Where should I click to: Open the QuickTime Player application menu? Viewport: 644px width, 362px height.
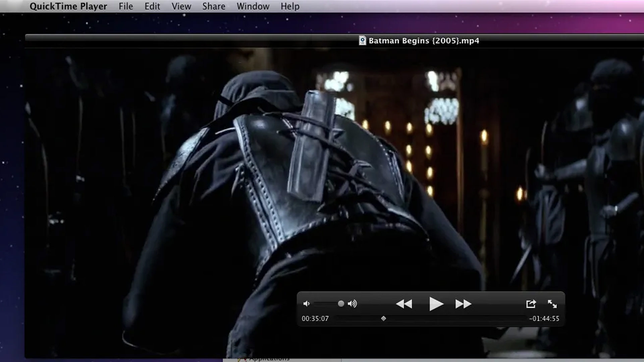[x=68, y=6]
